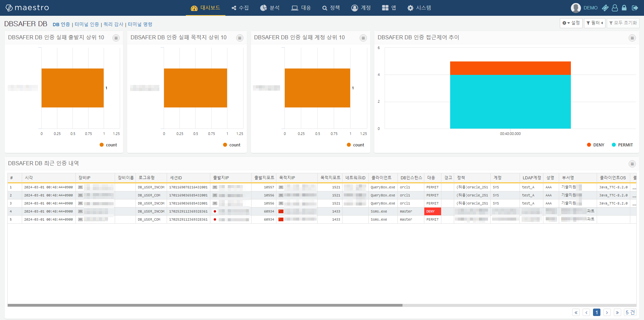The image size is (644, 320).
Task: Click the cyan PERMIT bar segment
Action: (511, 102)
